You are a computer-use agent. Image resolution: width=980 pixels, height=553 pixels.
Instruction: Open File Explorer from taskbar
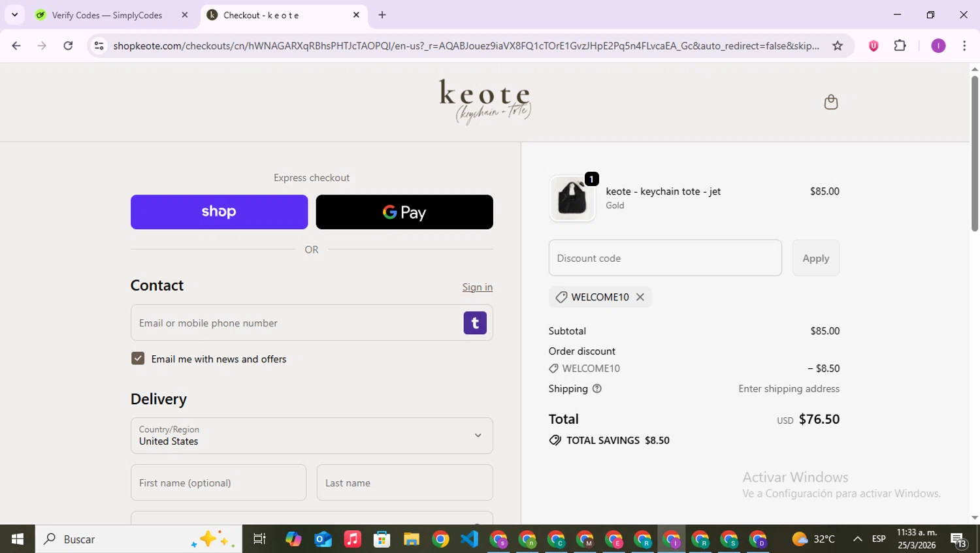click(411, 539)
